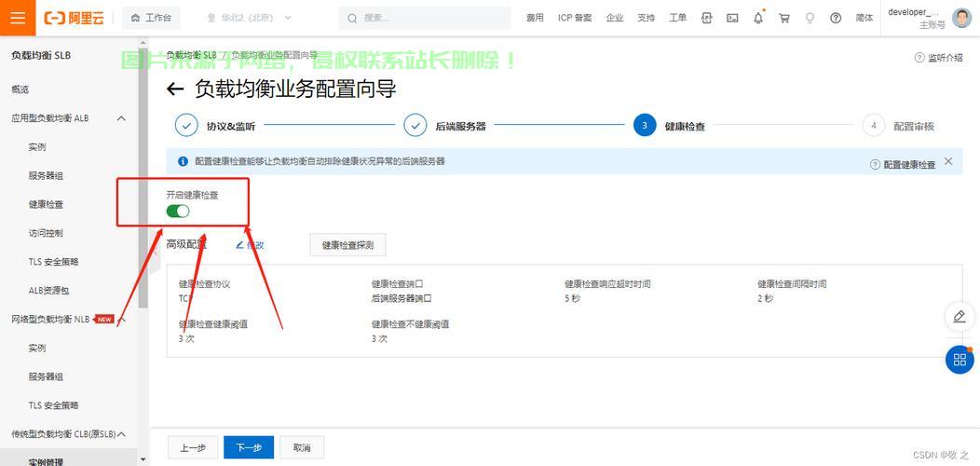Close the blue info banner
The height and width of the screenshot is (466, 980).
pos(948,161)
